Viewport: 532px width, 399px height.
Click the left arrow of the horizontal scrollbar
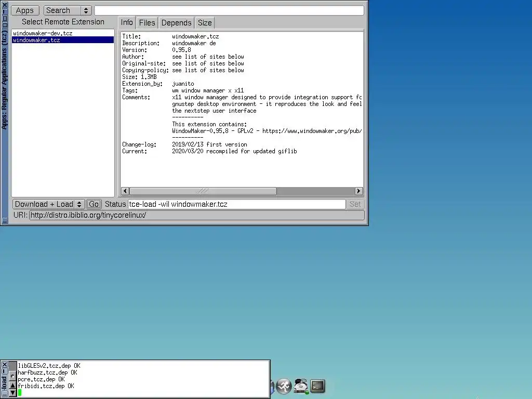coord(125,191)
